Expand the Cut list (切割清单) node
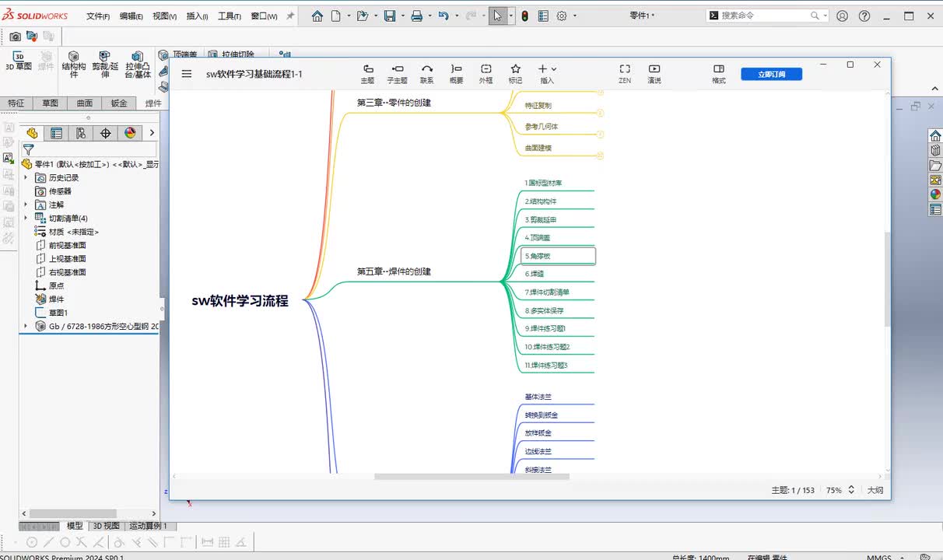The width and height of the screenshot is (943, 560). coord(26,219)
